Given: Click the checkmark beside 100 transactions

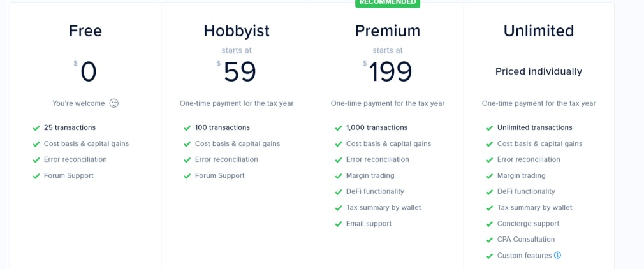Looking at the screenshot, I should (x=187, y=128).
